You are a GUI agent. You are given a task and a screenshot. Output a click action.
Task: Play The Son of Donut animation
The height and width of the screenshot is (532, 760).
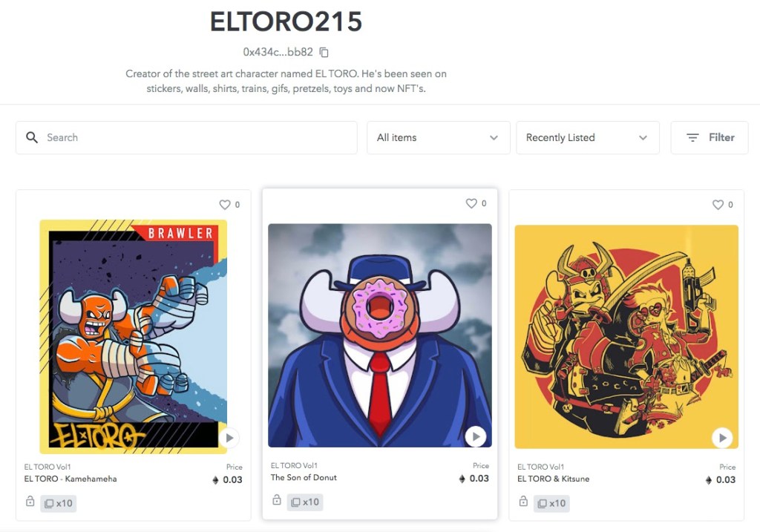[476, 436]
